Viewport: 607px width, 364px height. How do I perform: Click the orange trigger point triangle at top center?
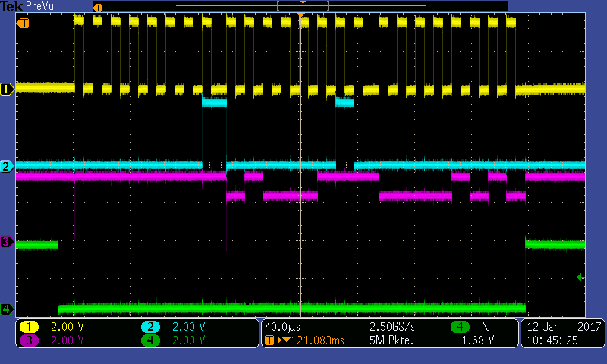(x=300, y=15)
